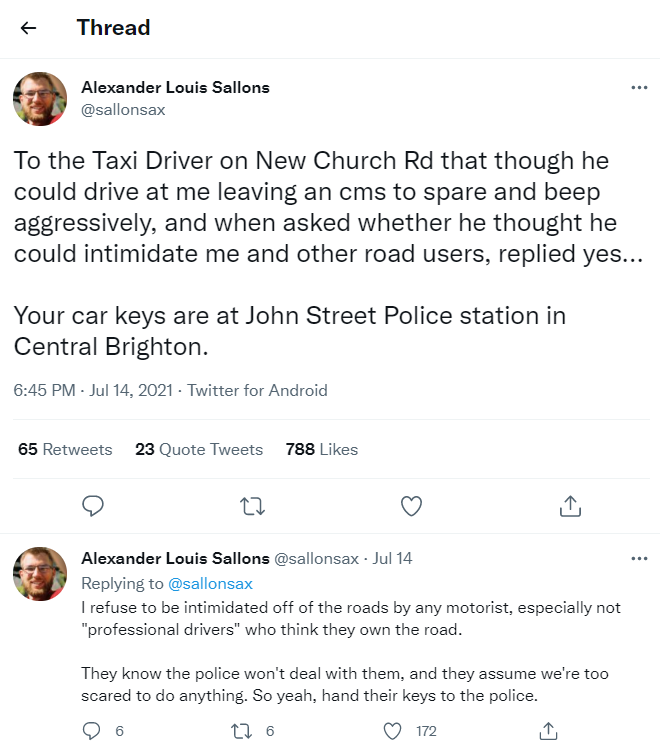This screenshot has width=660, height=750.
Task: Open the 23 Quote Tweets list
Action: [x=199, y=449]
